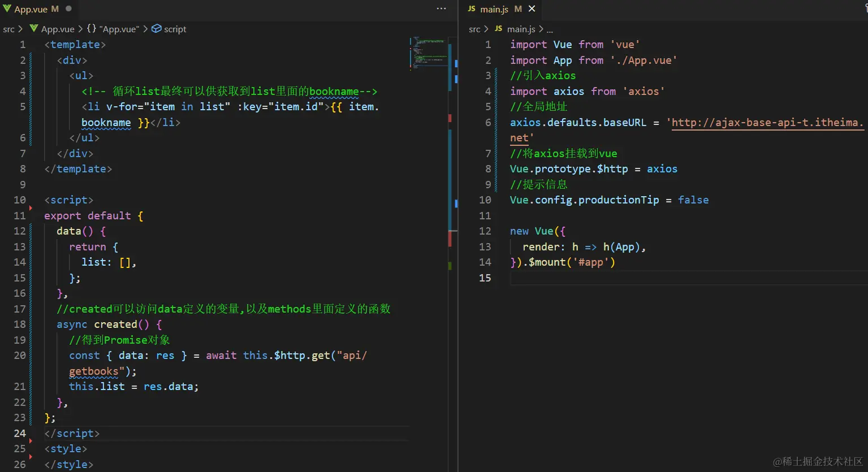Viewport: 868px width, 472px height.
Task: Click the App.vue minimap preview
Action: pos(428,53)
